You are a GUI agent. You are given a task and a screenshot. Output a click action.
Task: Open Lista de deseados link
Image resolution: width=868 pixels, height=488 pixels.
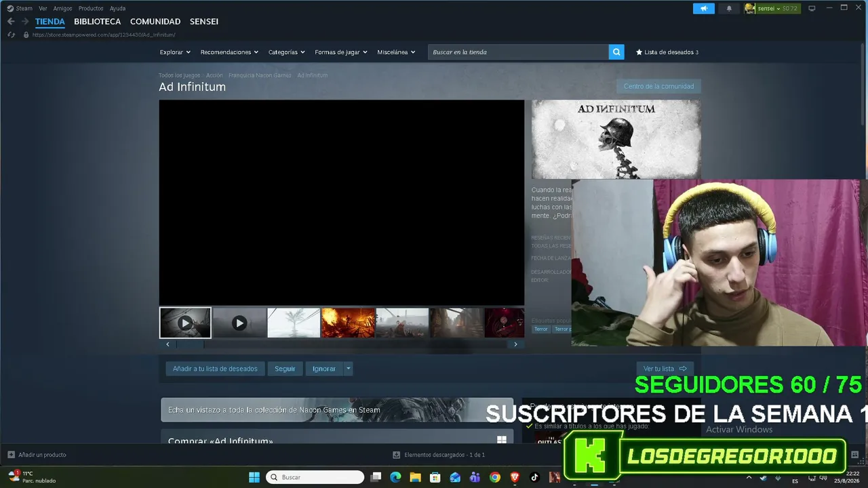pyautogui.click(x=667, y=52)
